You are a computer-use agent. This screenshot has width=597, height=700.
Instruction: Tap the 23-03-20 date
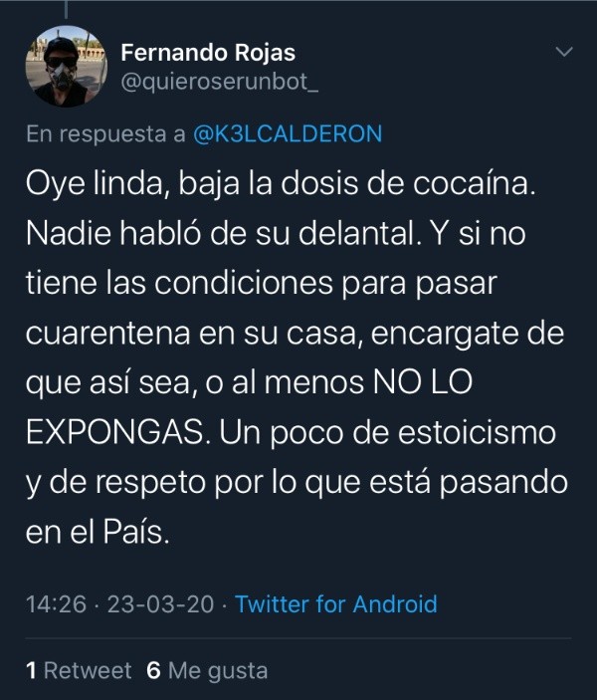pyautogui.click(x=160, y=604)
